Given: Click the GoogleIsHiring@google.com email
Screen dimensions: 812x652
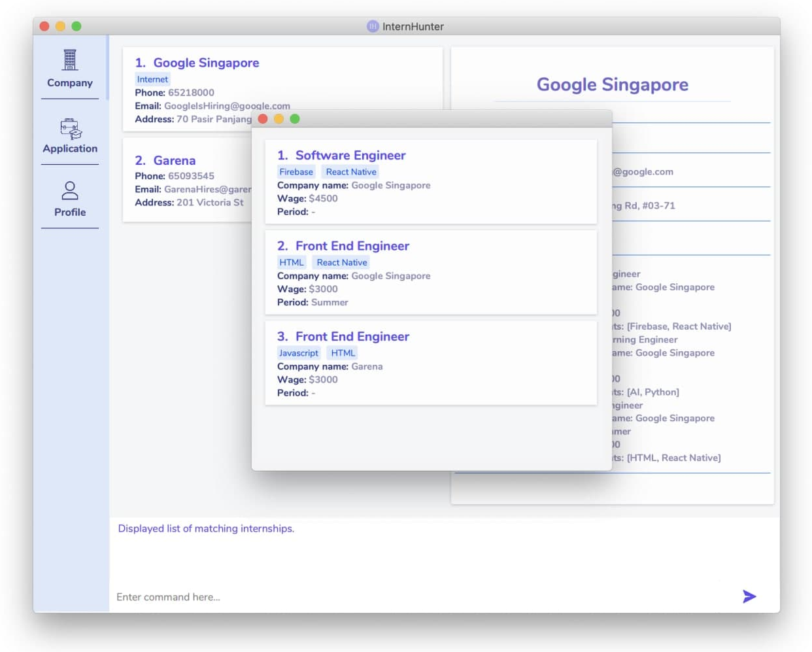Looking at the screenshot, I should [x=227, y=106].
